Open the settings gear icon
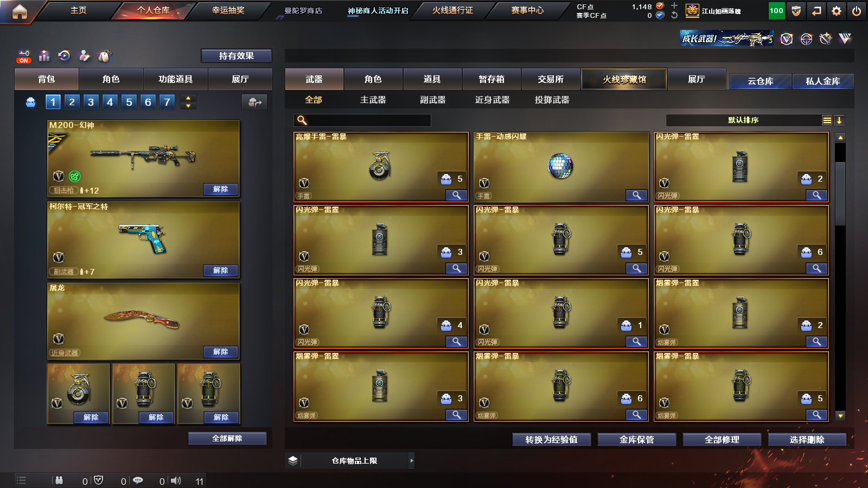Screen dimensions: 868x488 click(837, 11)
